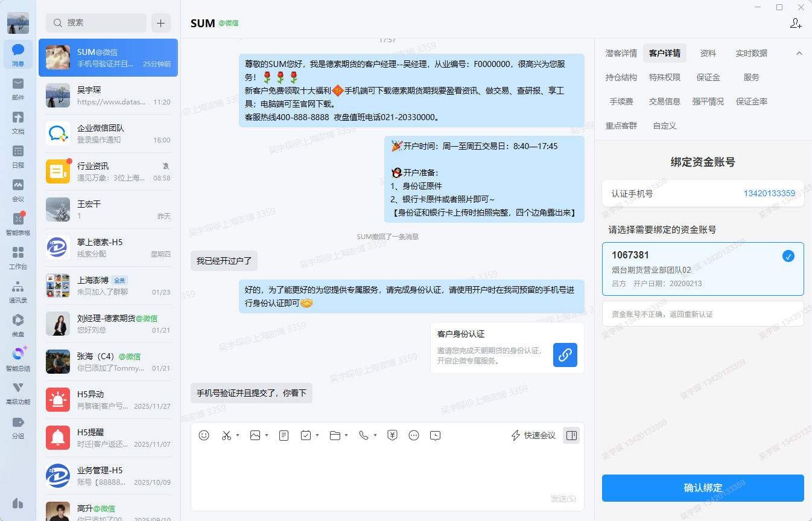This screenshot has width=812, height=521.
Task: Open 微盘 cloud drive
Action: [18, 325]
